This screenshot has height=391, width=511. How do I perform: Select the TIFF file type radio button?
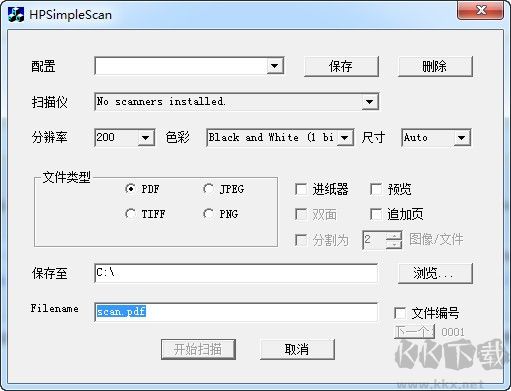click(130, 214)
